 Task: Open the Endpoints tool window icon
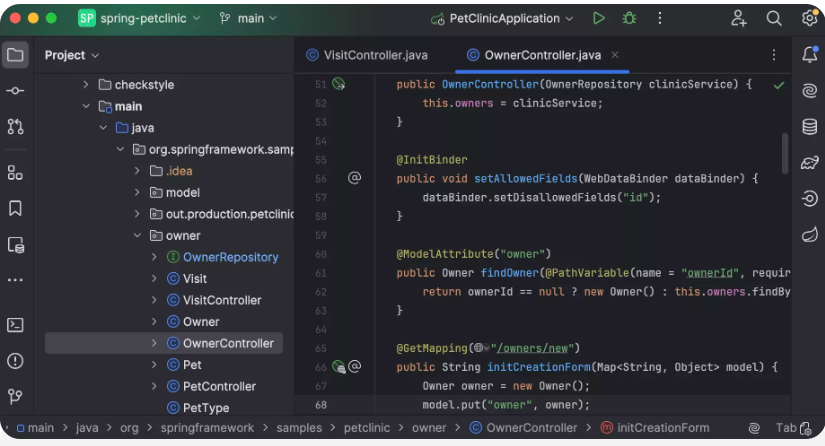coord(809,198)
